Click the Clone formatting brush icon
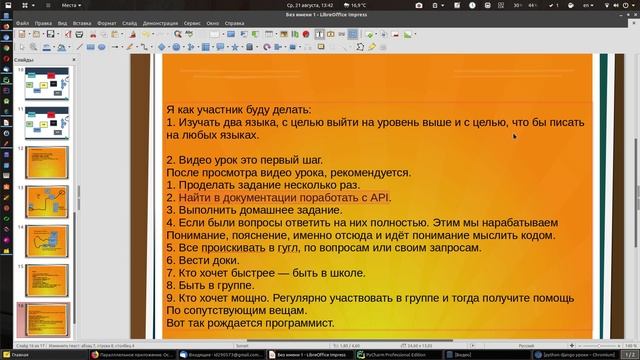The image size is (640, 360). tap(133, 34)
